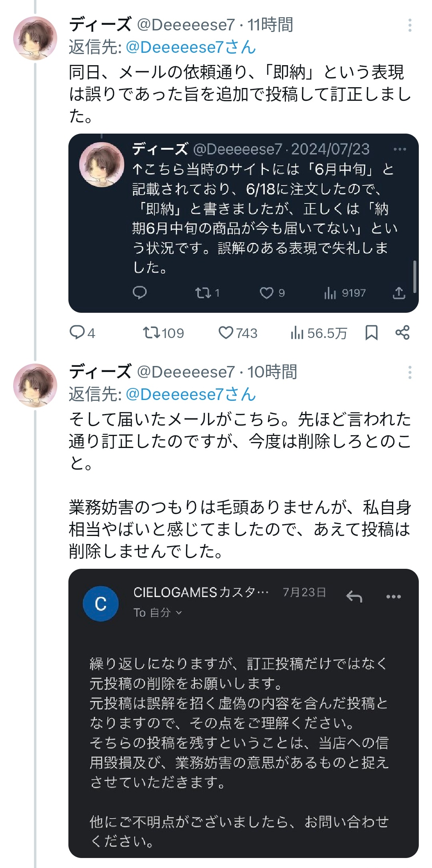The image size is (432, 868).
Task: Click @Deeeeese7さん link in first reply
Action: 191,47
